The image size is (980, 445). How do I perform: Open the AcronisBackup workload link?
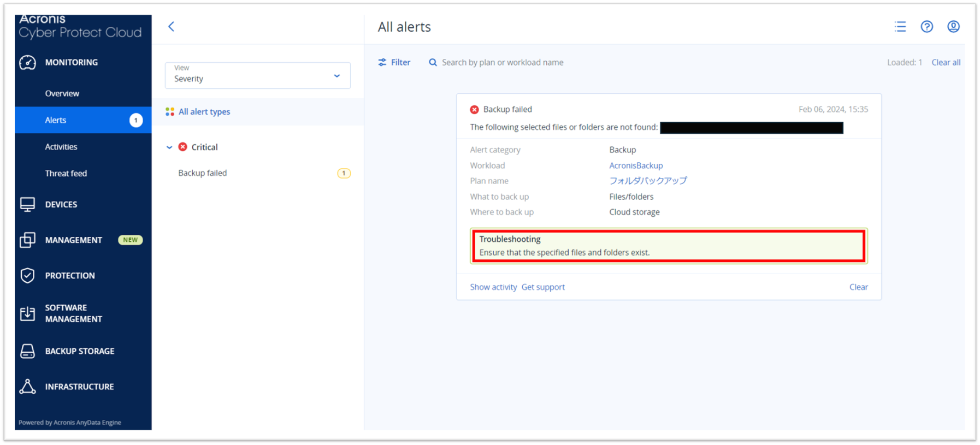(x=636, y=165)
